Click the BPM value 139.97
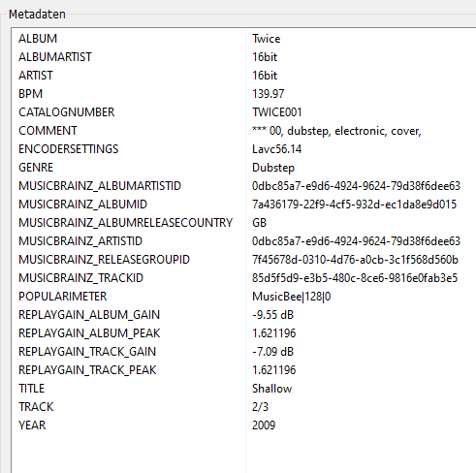This screenshot has height=473, width=476. click(268, 94)
